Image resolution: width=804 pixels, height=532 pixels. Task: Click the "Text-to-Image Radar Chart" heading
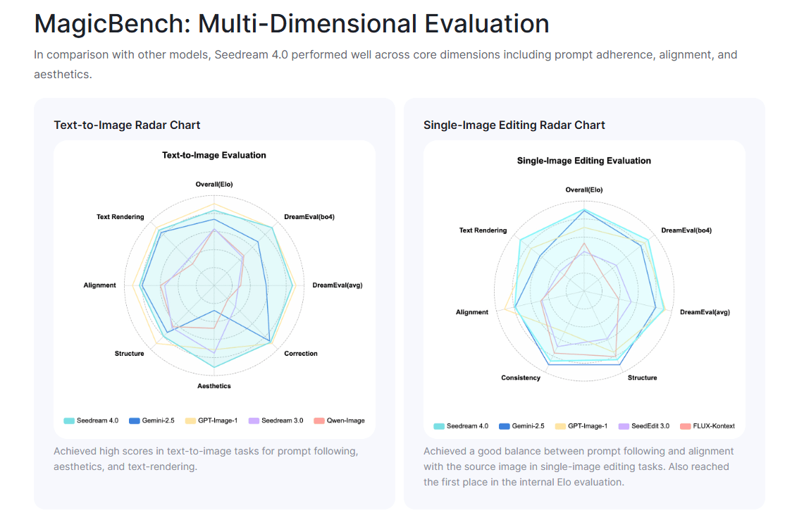[x=127, y=125]
